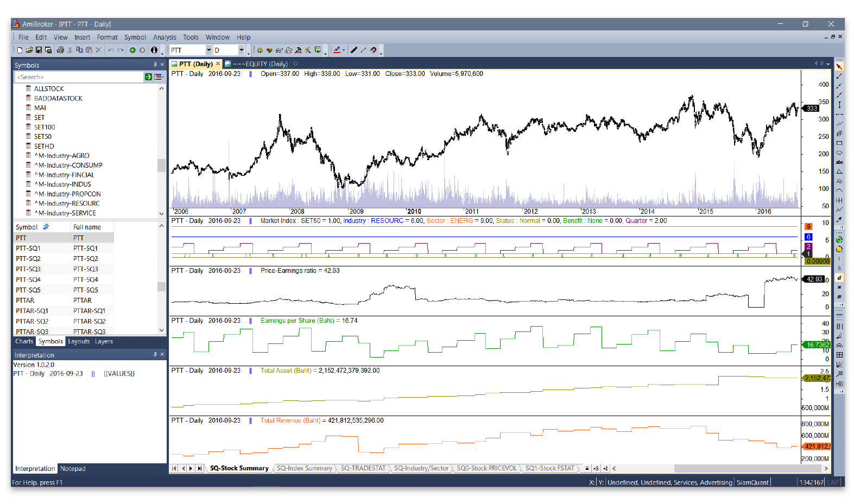This screenshot has width=854, height=504.
Task: Pin the Symbols panel with pushpin toggle
Action: coord(155,65)
